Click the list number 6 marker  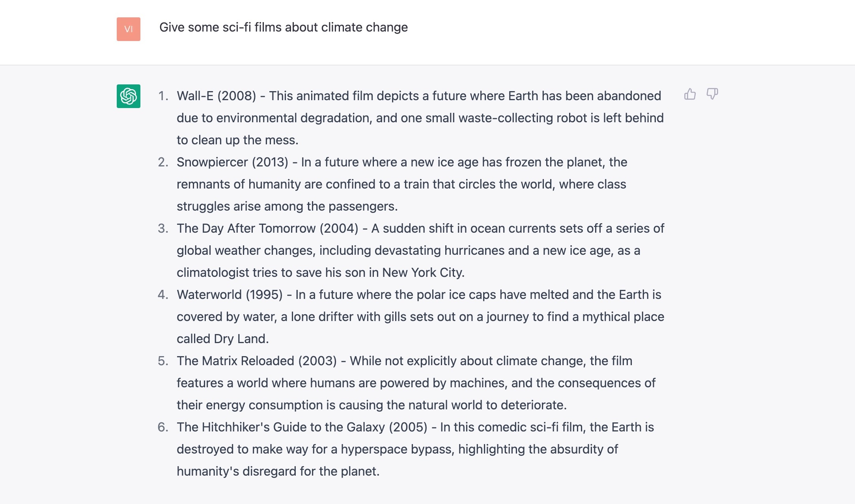(x=163, y=427)
